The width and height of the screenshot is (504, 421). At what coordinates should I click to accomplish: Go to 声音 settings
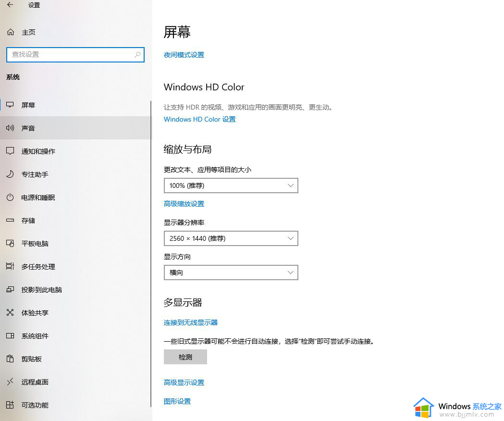[x=75, y=128]
